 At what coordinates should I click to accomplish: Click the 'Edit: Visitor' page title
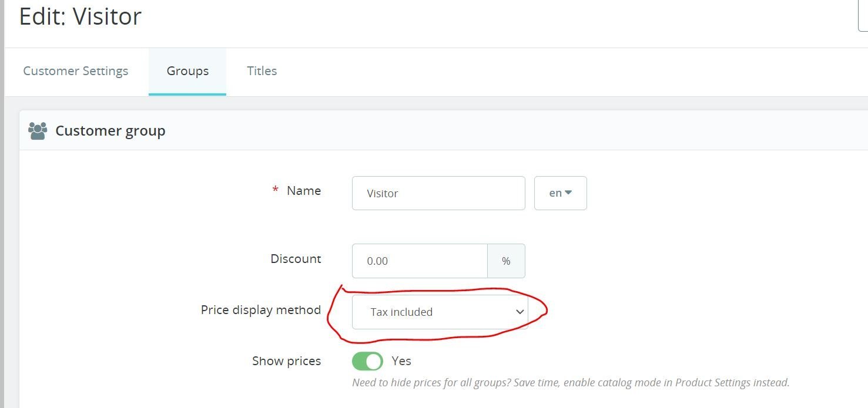pos(81,16)
